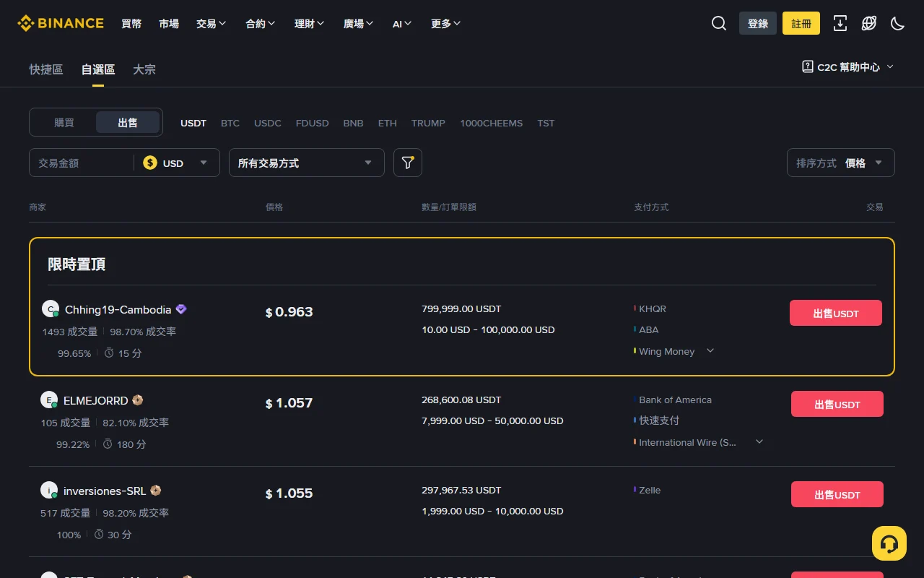The width and height of the screenshot is (924, 578).
Task: Open 市場 in top navigation
Action: point(169,23)
